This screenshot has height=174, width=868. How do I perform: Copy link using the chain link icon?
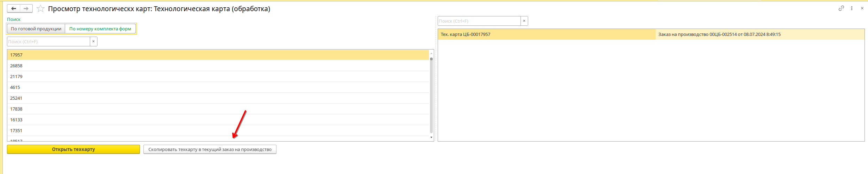(841, 8)
